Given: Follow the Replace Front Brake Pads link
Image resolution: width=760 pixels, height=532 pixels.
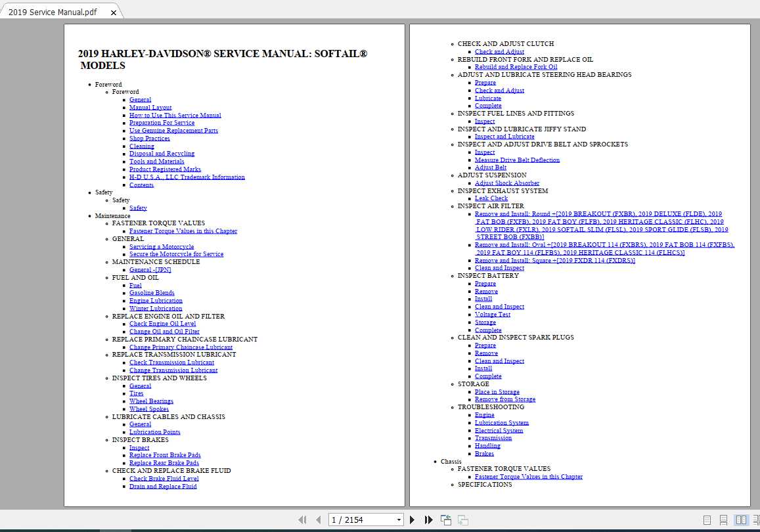Looking at the screenshot, I should (165, 455).
